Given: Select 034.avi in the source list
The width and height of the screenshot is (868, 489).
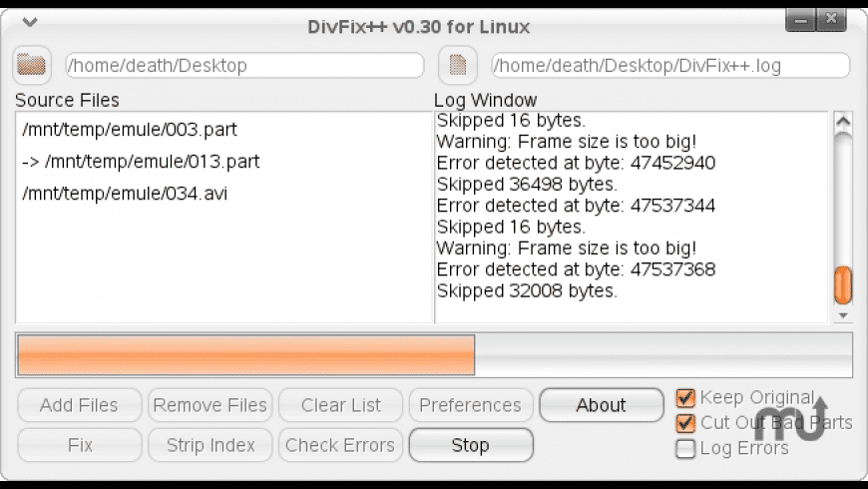Looking at the screenshot, I should (x=125, y=194).
